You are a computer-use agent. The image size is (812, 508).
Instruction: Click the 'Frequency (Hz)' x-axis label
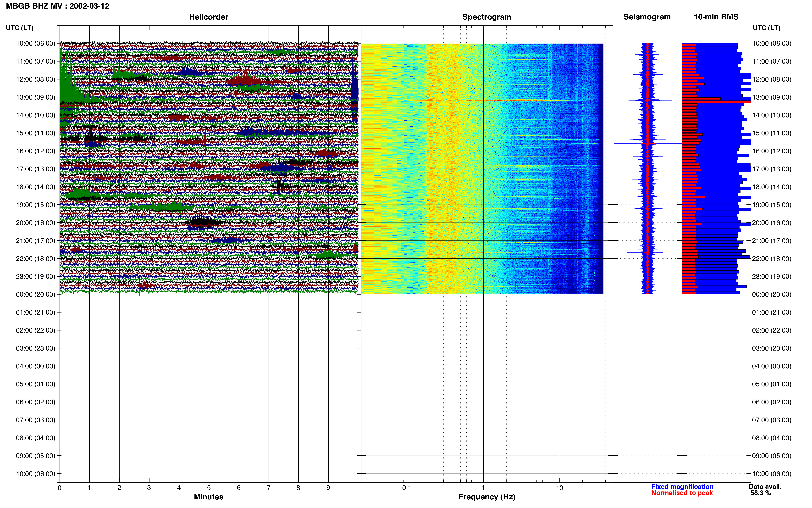coord(487,497)
